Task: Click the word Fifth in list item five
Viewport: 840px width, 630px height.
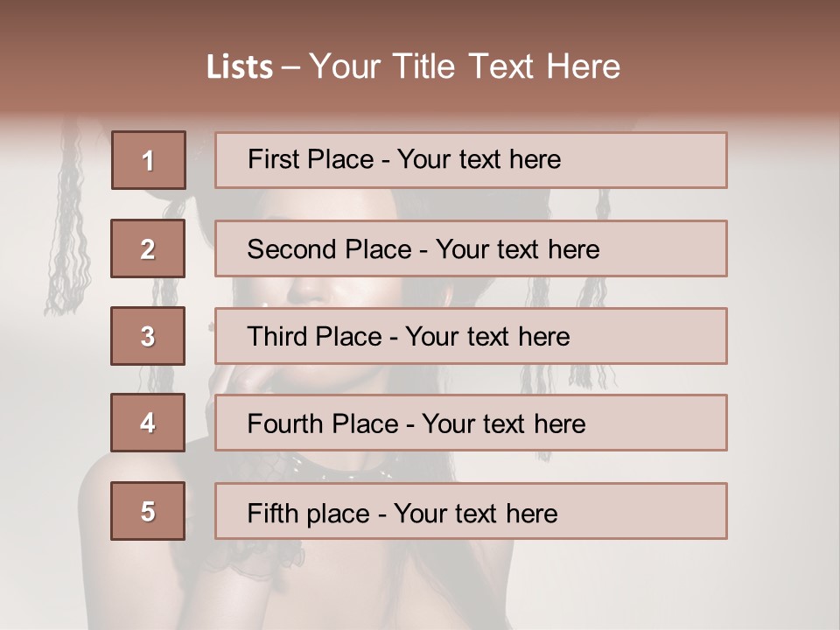Action: (264, 514)
